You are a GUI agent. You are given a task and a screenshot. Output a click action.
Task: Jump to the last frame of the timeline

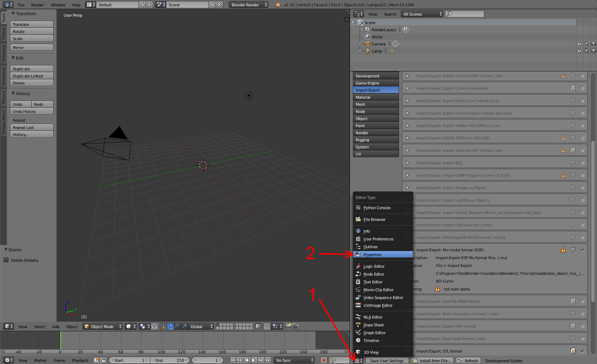tap(268, 360)
